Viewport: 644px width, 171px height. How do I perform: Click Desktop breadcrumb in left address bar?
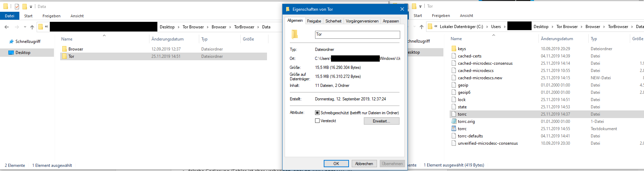(x=167, y=27)
